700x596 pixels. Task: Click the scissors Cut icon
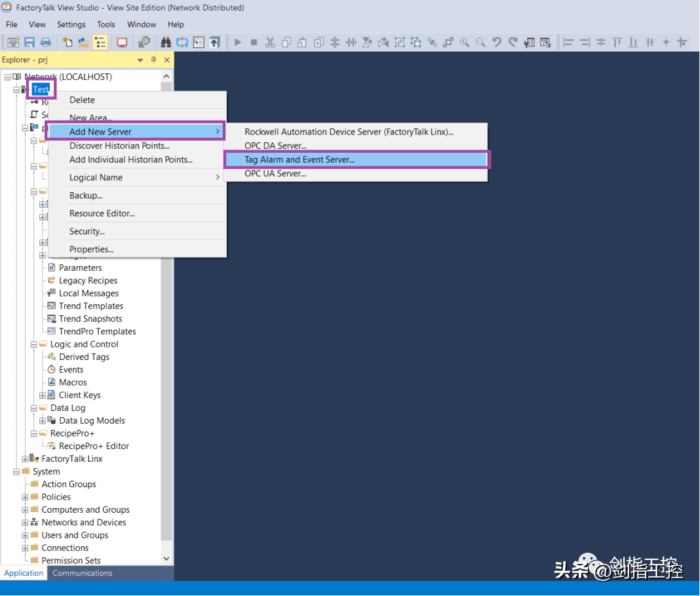coord(270,43)
